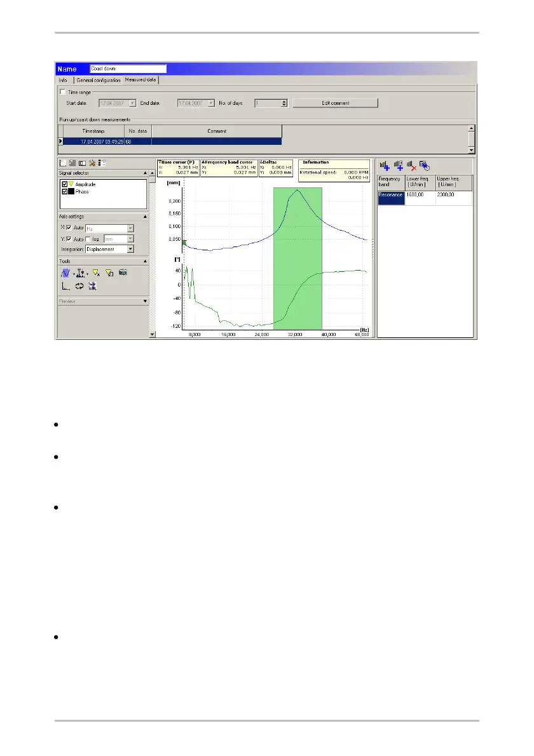Click the yellow Amplitude signal color marker

point(71,184)
